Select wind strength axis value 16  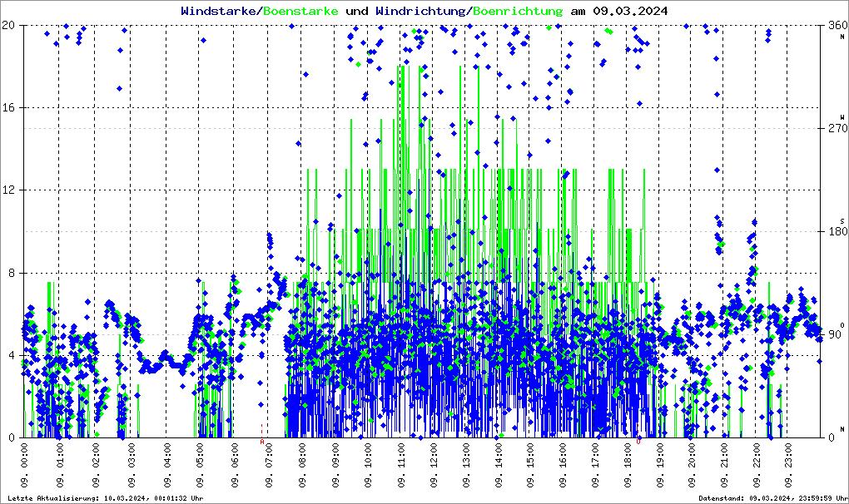(x=8, y=107)
